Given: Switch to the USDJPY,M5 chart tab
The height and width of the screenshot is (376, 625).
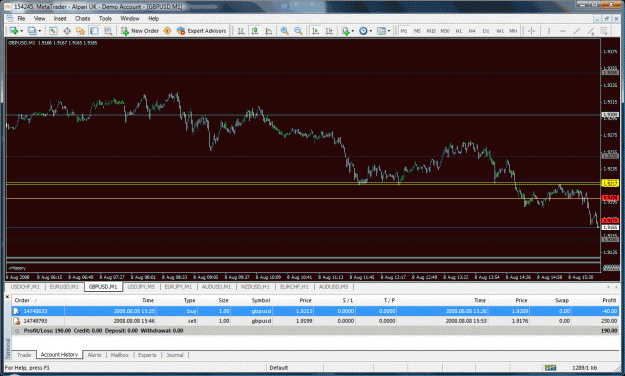Looking at the screenshot, I should (x=141, y=287).
